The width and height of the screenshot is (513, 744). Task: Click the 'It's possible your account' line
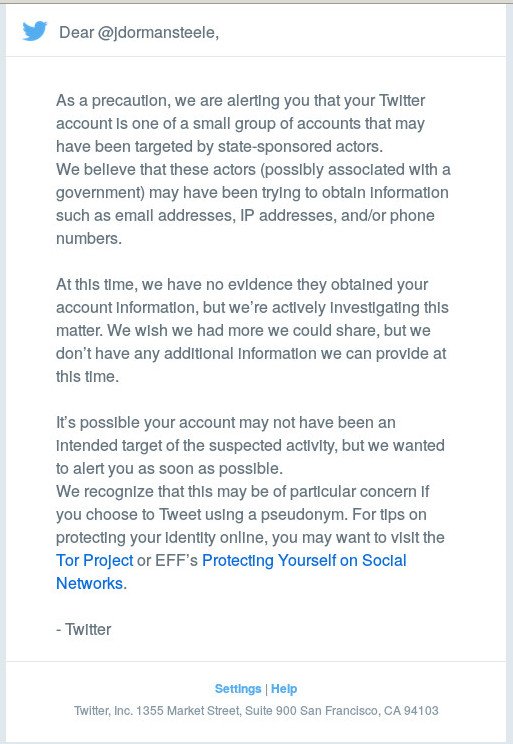[225, 423]
